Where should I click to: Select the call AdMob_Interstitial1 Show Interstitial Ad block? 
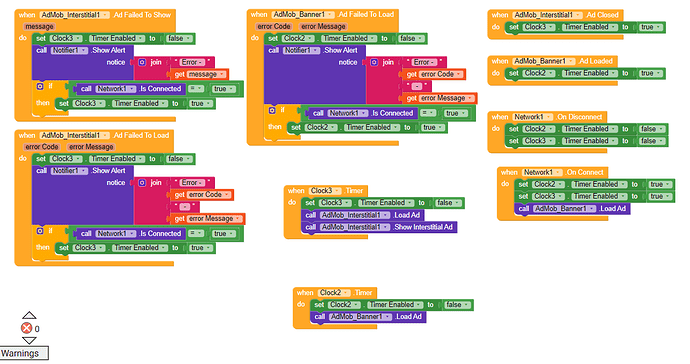coord(379,227)
